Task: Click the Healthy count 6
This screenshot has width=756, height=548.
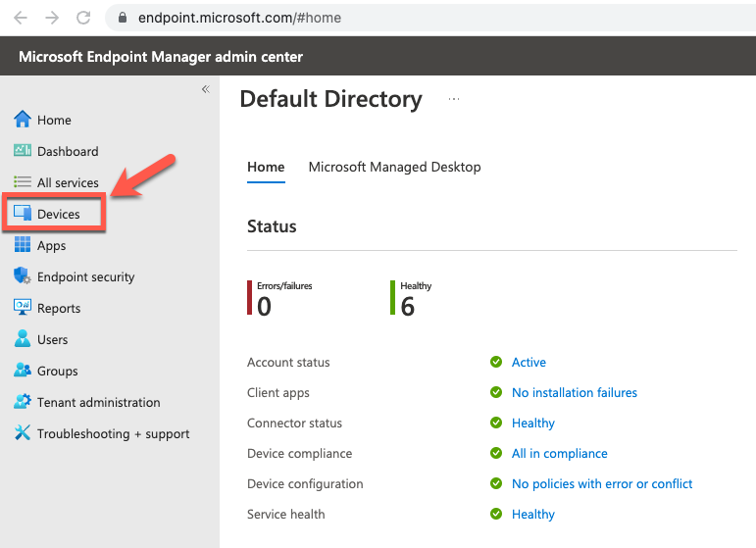Action: tap(407, 306)
